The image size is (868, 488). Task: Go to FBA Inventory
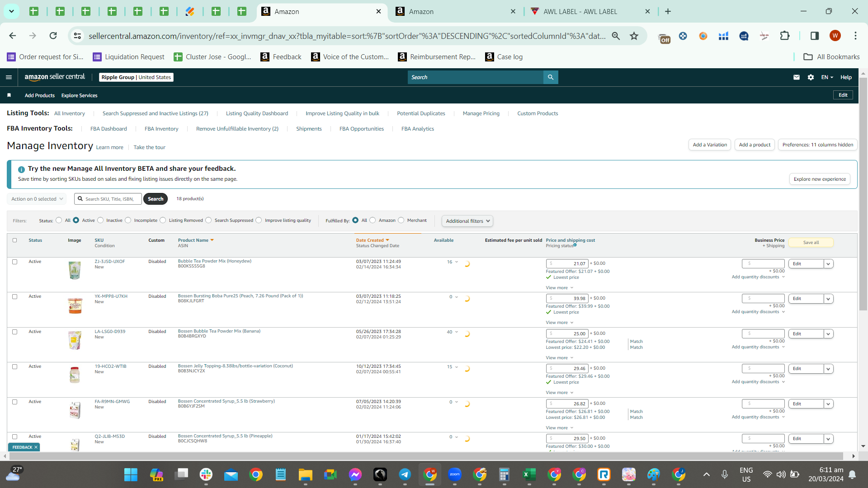pyautogui.click(x=161, y=129)
